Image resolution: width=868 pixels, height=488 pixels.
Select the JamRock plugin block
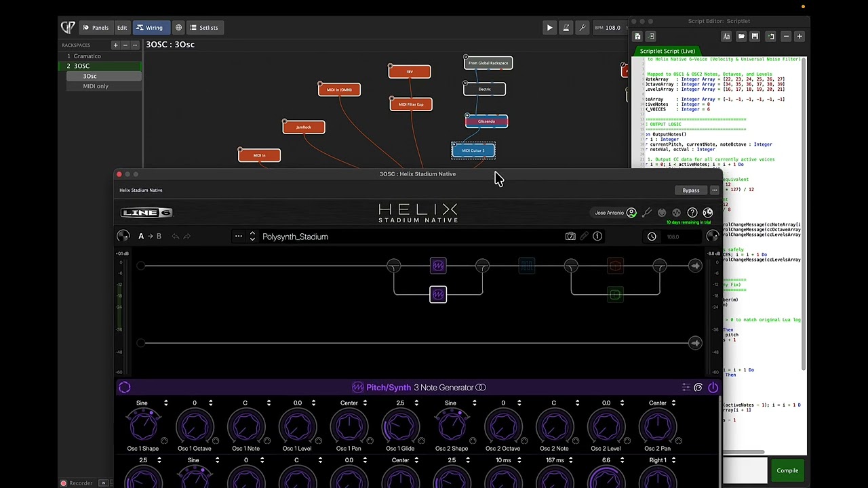[x=304, y=127]
